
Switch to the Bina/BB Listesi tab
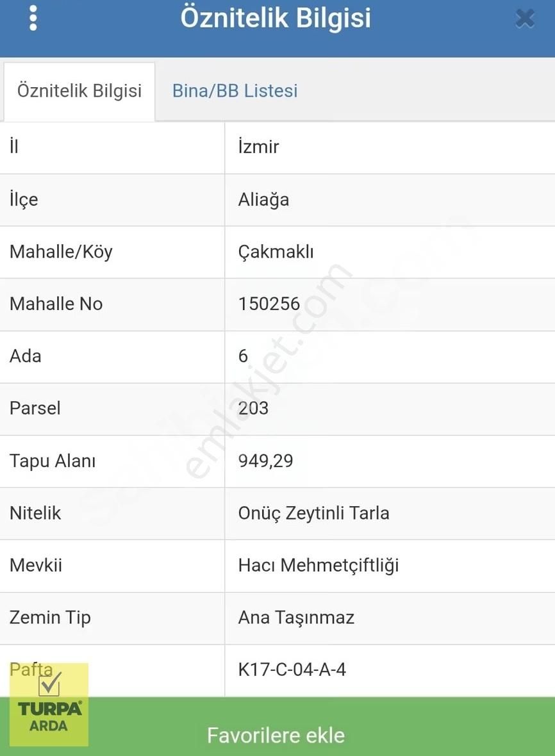(x=234, y=91)
